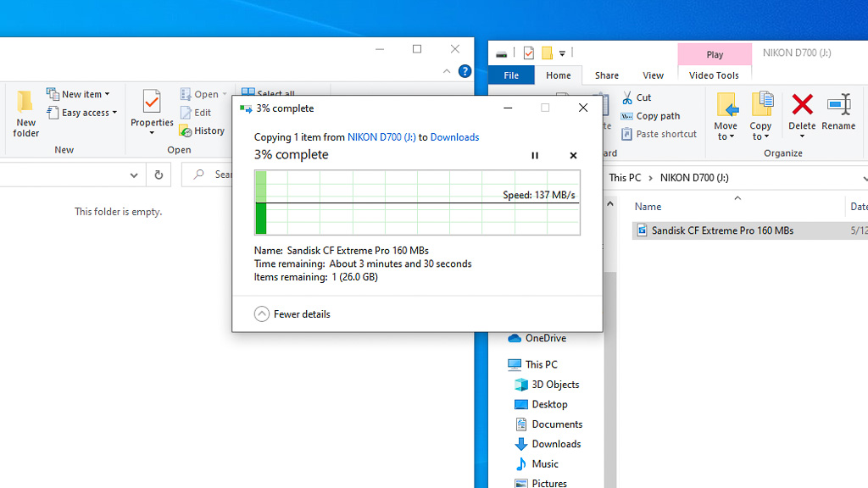
Task: Click the NIKON D700 (J:) source link
Action: pos(381,137)
